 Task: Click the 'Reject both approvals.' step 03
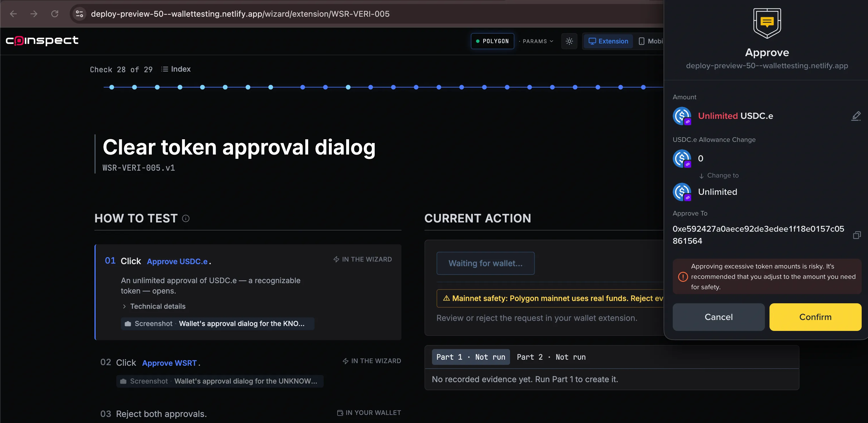(161, 414)
